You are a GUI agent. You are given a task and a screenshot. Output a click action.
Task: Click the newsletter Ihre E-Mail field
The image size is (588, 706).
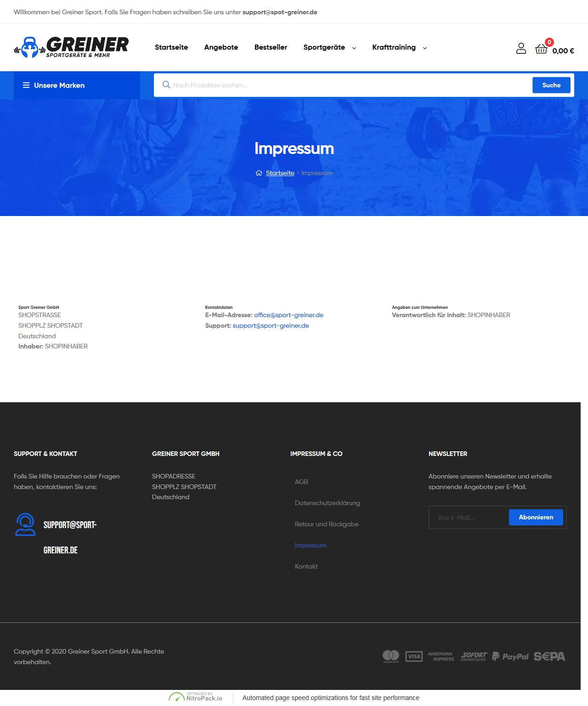(469, 517)
